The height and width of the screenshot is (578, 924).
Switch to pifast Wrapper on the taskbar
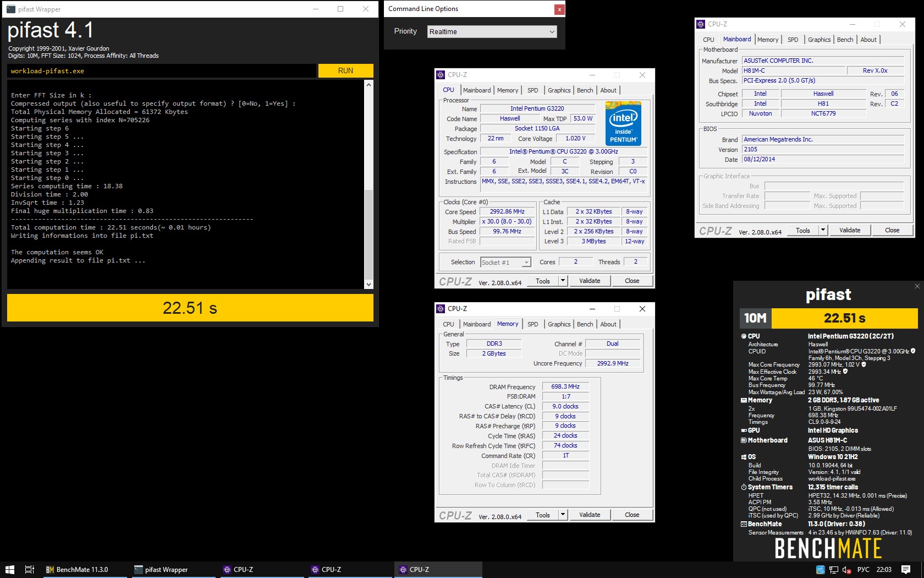pos(173,570)
